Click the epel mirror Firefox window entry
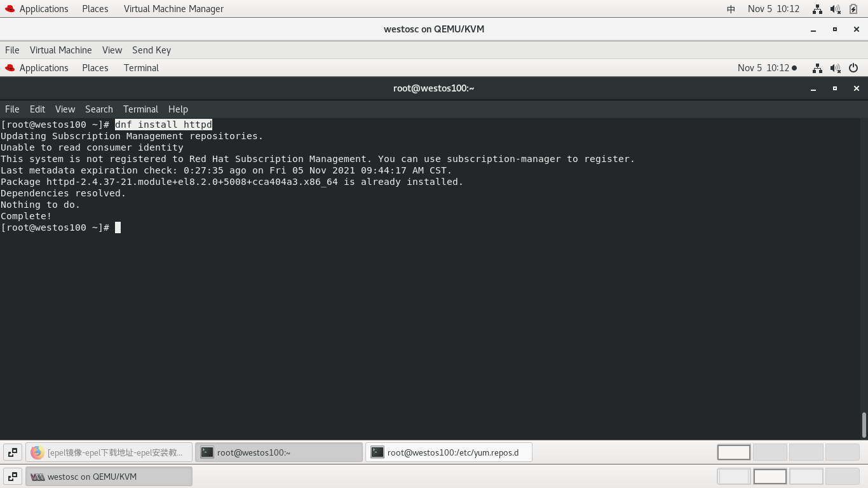 point(109,452)
